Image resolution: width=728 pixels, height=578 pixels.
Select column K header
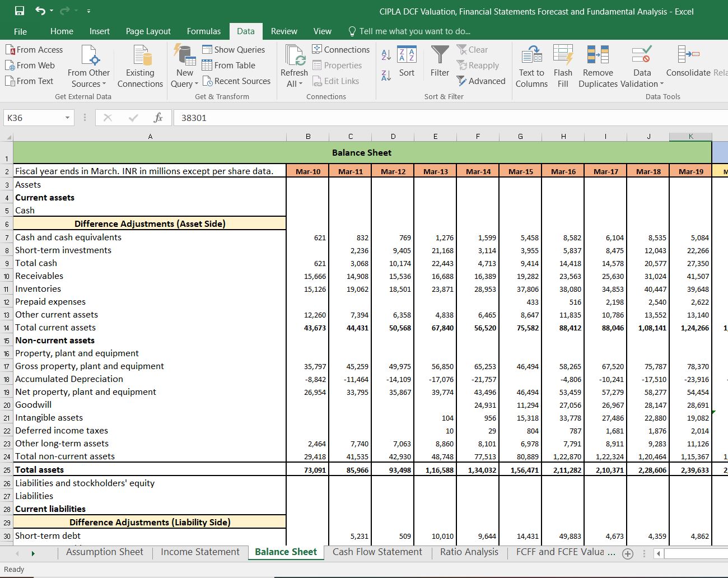coord(690,136)
